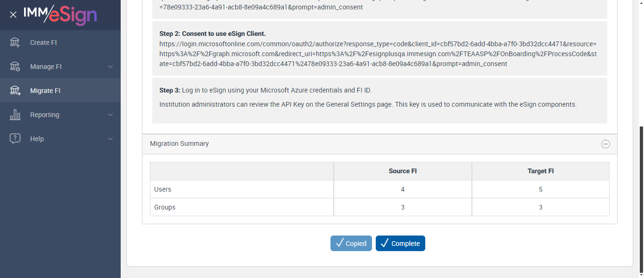Click the Copied button

point(351,244)
